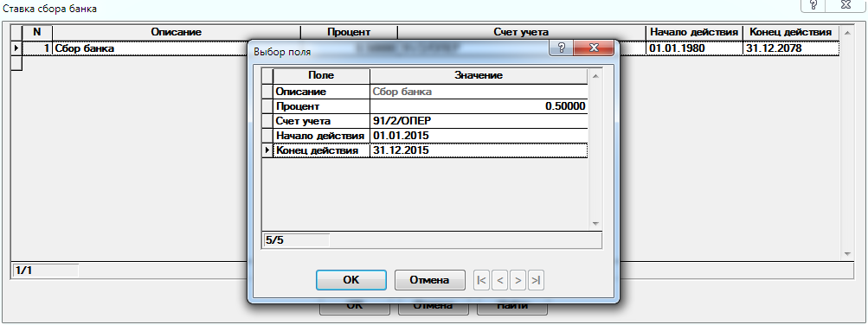
Task: Click Отмена in the field selection dialog
Action: (429, 280)
